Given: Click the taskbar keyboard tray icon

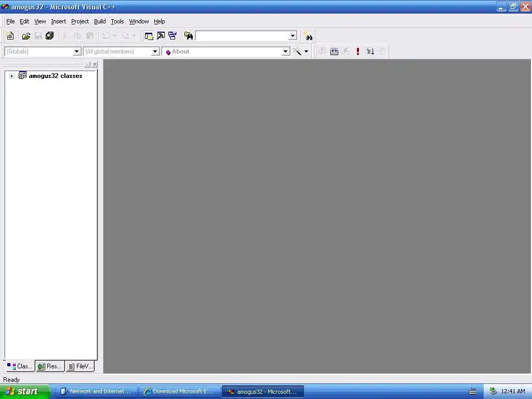Looking at the screenshot, I should pyautogui.click(x=473, y=392).
